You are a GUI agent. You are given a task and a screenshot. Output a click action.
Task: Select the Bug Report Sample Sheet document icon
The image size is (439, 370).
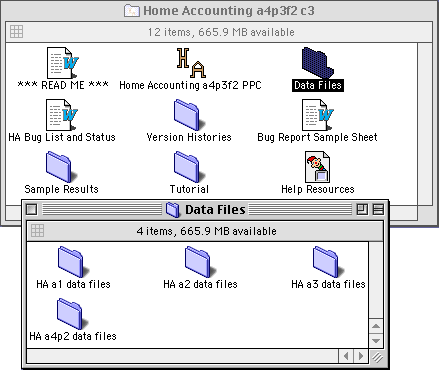click(x=318, y=115)
